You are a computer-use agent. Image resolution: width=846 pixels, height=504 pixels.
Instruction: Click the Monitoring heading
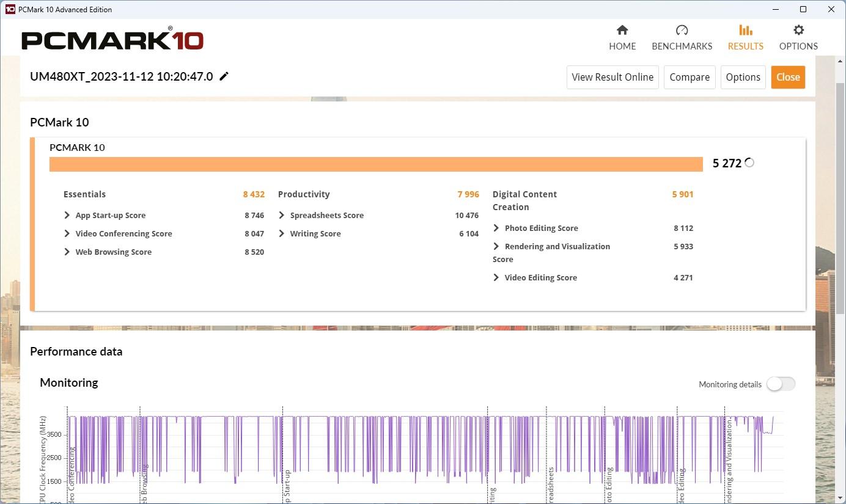click(x=69, y=382)
